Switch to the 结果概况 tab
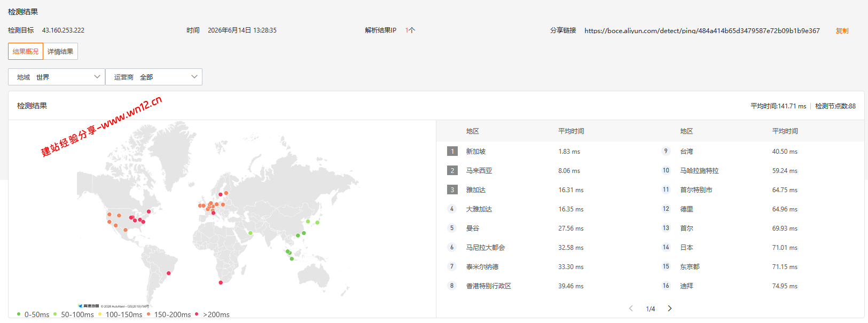Viewport: 868px width, 323px height. coord(26,51)
